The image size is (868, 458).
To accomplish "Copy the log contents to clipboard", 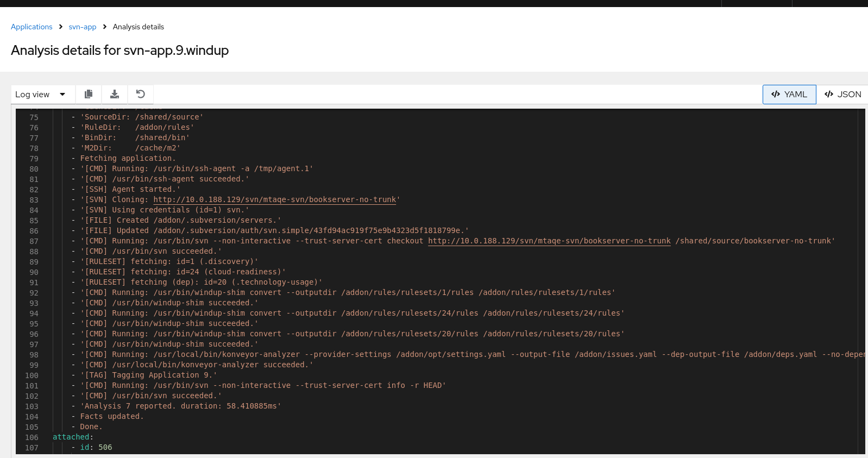I will pyautogui.click(x=89, y=94).
